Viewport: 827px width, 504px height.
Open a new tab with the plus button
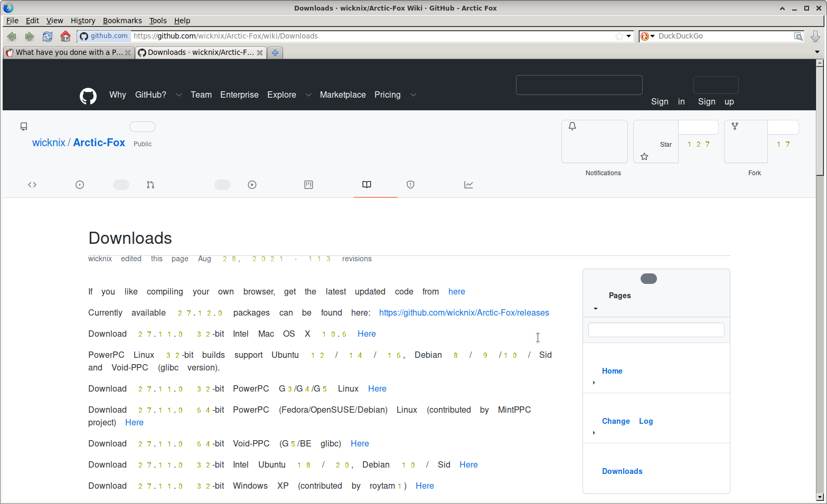coord(275,53)
